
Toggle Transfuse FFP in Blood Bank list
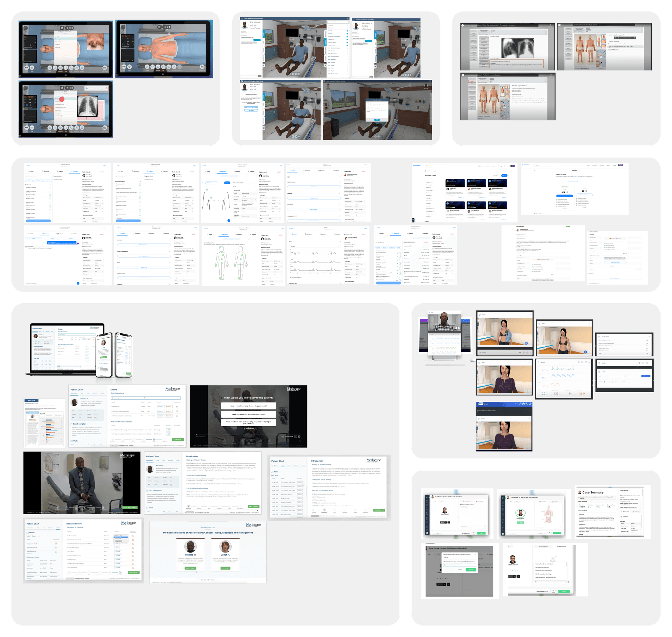click(347, 40)
